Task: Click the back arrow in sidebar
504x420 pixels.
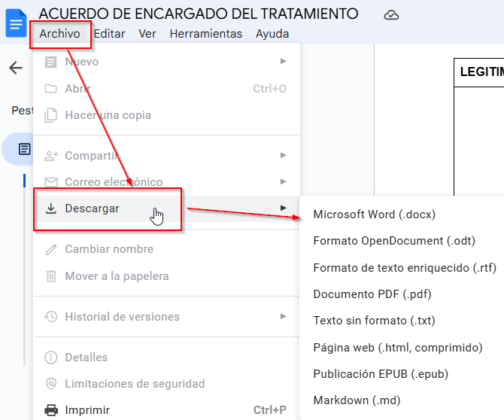Action: [16, 68]
